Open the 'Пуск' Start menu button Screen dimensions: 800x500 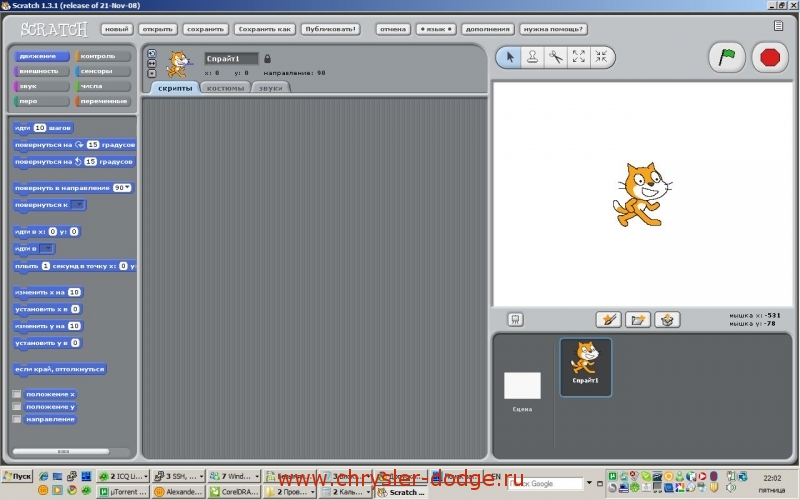[x=17, y=476]
